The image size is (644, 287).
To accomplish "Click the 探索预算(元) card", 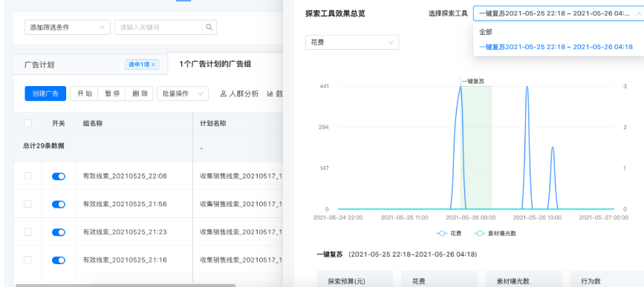I will point(355,279).
